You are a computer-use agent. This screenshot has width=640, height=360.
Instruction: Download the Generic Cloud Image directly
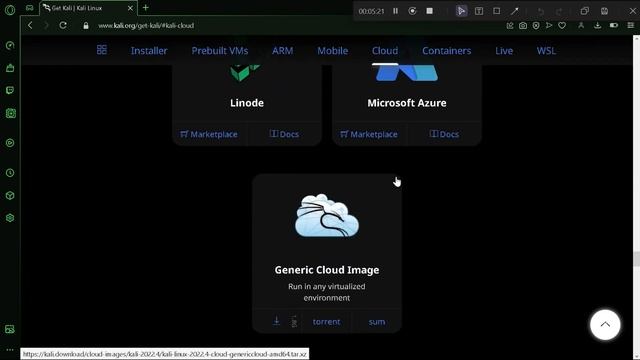click(276, 321)
